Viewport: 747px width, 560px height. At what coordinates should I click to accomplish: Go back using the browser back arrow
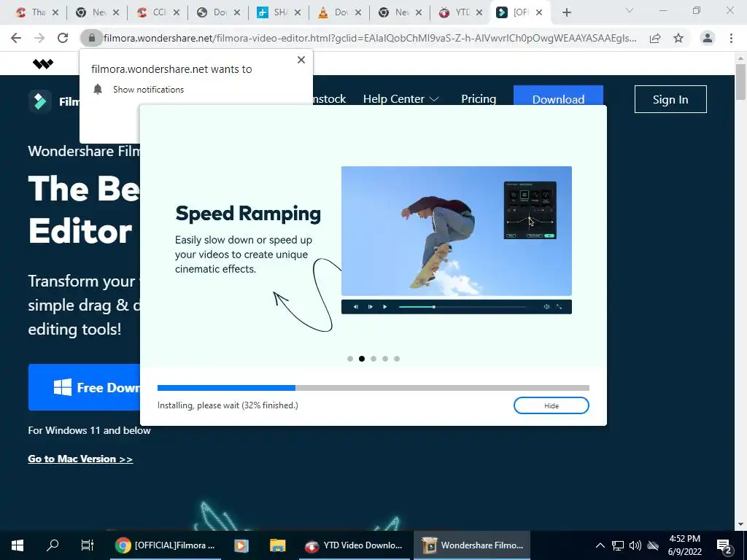[16, 38]
